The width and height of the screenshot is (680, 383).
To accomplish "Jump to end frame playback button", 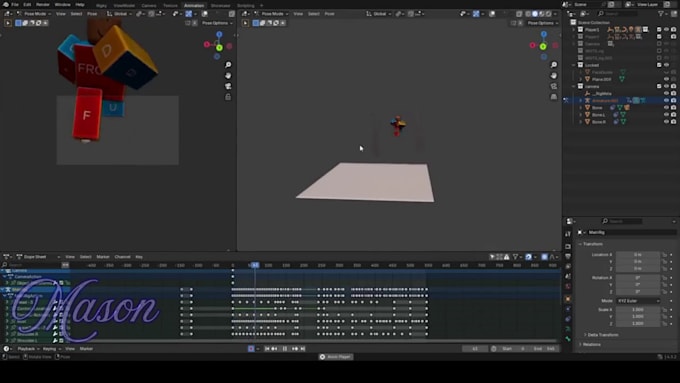I will point(303,349).
